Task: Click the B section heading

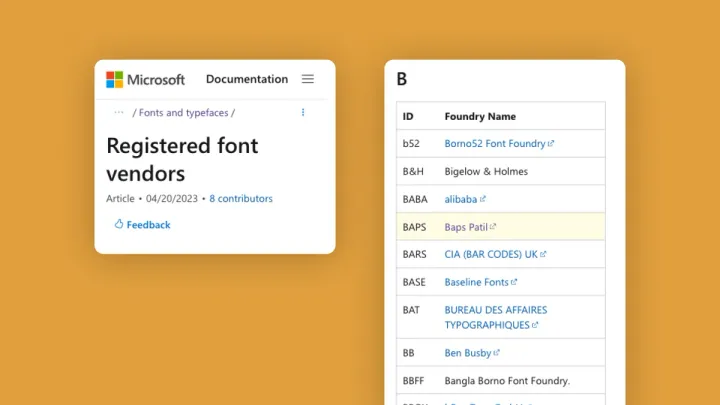Action: 402,79
